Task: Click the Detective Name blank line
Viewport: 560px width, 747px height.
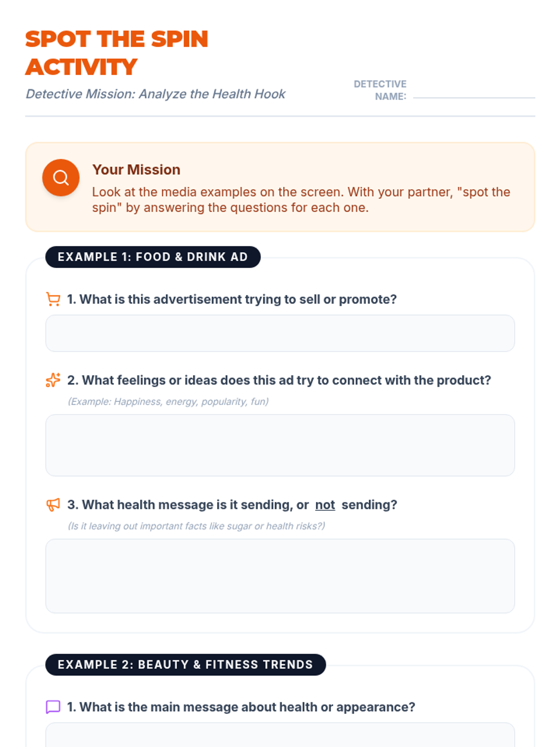Action: click(x=474, y=97)
